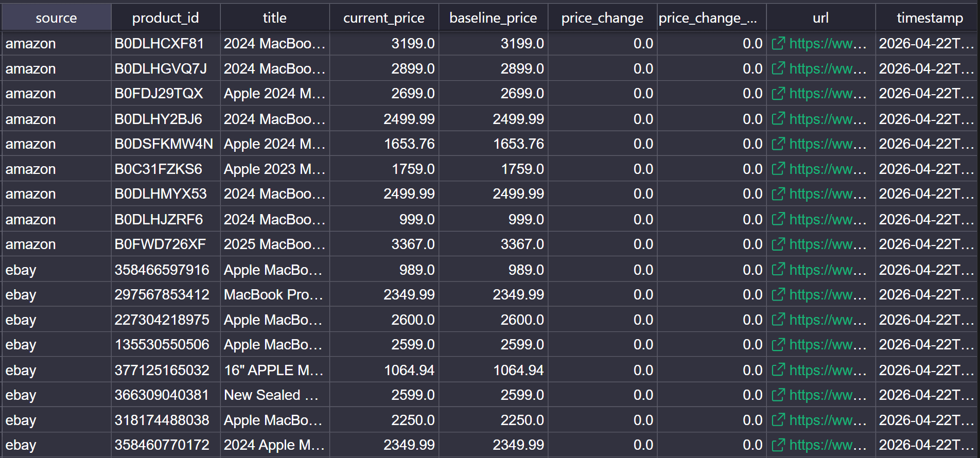Viewport: 980px width, 458px height.
Task: Click baseline price 2899.0
Action: pos(493,68)
